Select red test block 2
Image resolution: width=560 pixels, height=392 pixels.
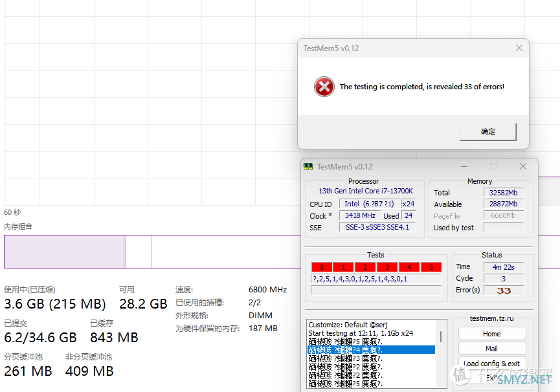(365, 267)
